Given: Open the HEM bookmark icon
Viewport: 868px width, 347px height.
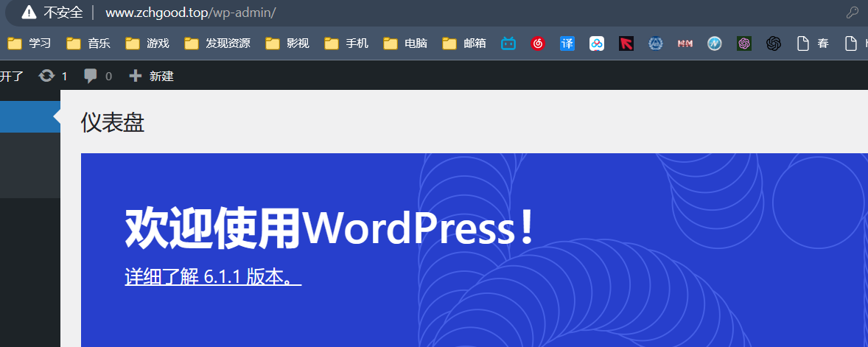Looking at the screenshot, I should click(685, 43).
